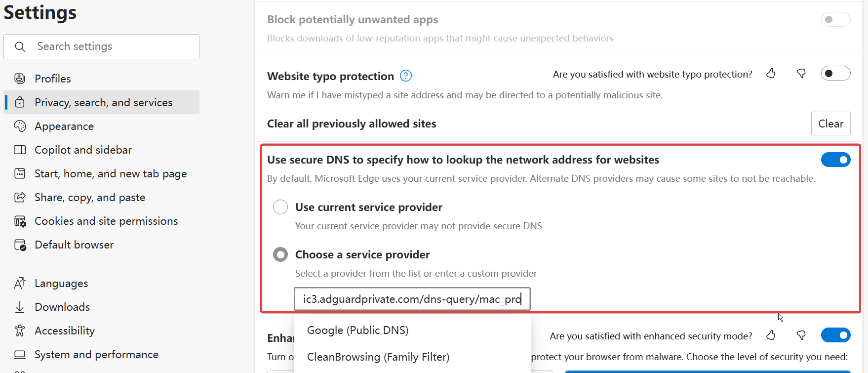Click the Downloads arrow icon

click(x=20, y=307)
